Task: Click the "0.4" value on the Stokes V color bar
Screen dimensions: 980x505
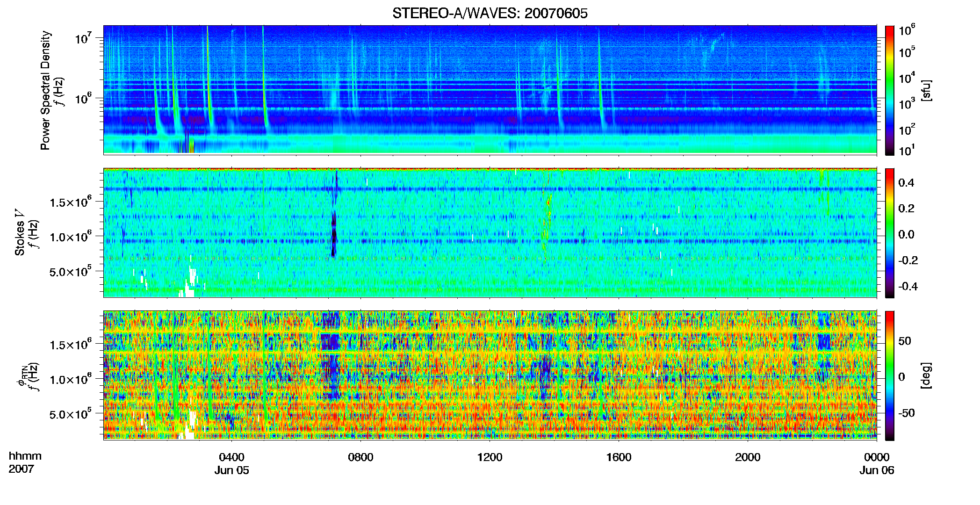Action: (x=906, y=183)
